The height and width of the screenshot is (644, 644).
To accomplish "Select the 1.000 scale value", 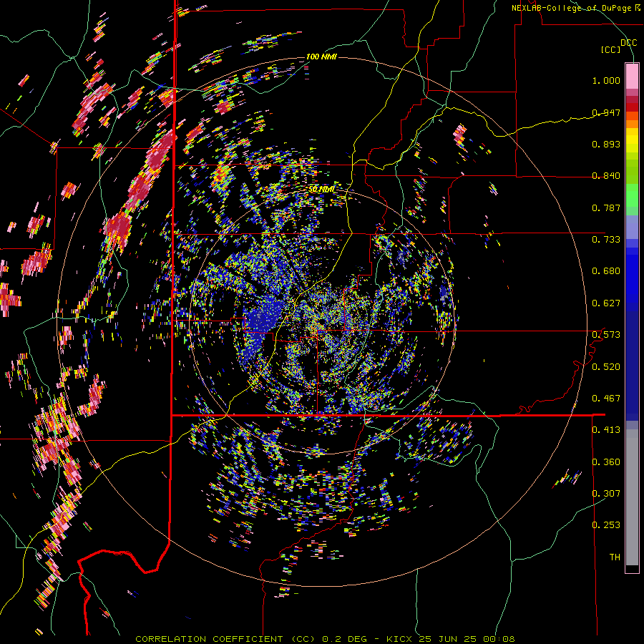I will (606, 80).
